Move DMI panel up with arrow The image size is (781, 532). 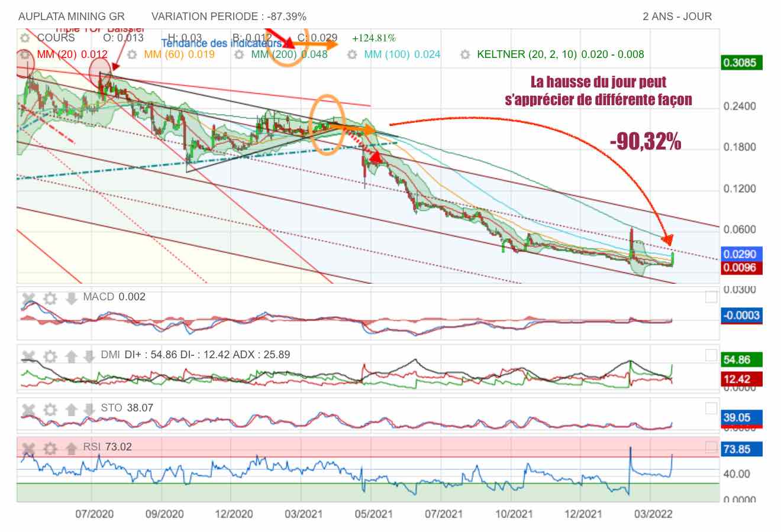click(71, 356)
